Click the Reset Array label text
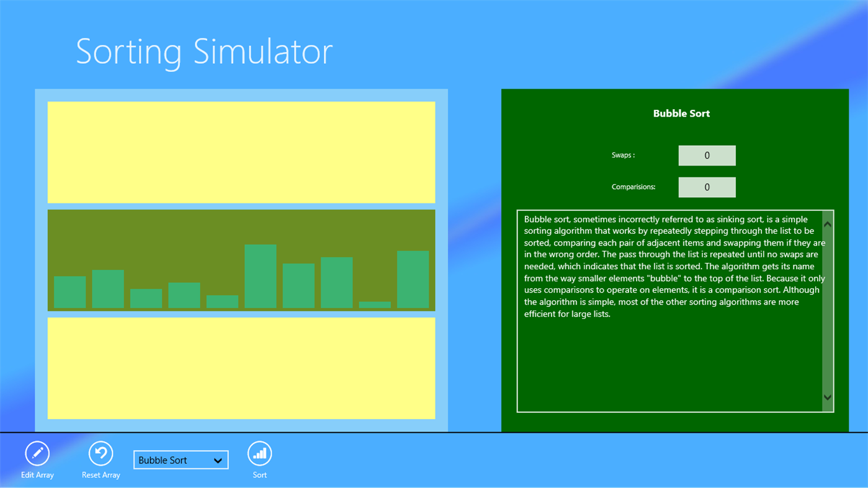The width and height of the screenshot is (868, 488). point(101,474)
